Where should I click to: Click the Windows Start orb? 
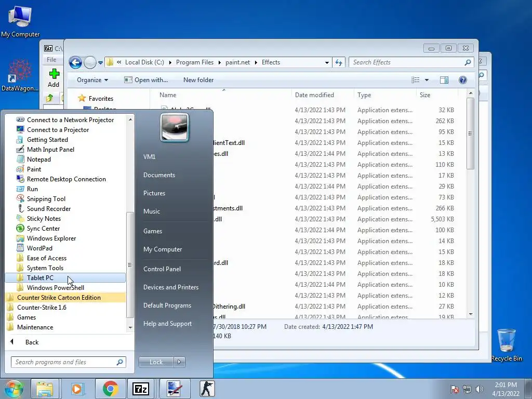(x=14, y=389)
